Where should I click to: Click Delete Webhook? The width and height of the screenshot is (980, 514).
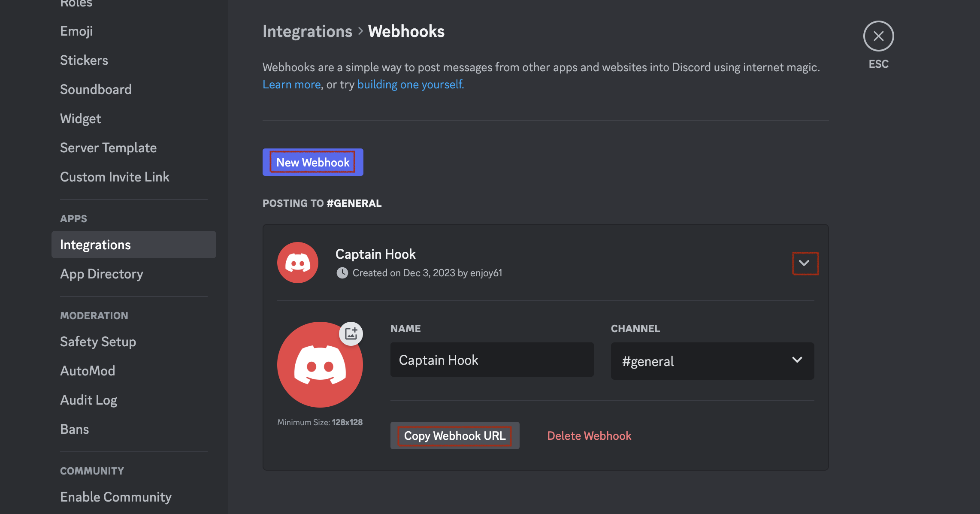589,435
